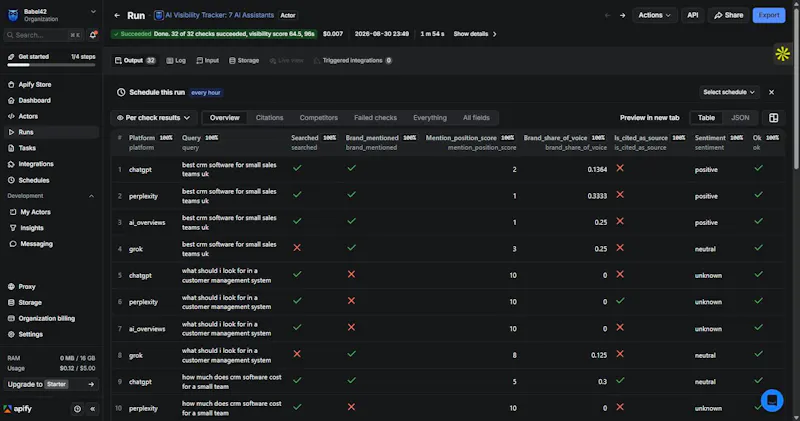Select the Failed checks view tab
The height and width of the screenshot is (421, 800).
pyautogui.click(x=376, y=118)
